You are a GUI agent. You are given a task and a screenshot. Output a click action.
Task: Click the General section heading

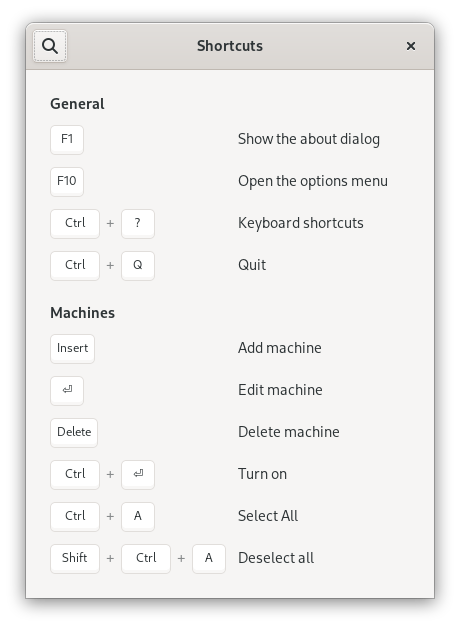[77, 104]
